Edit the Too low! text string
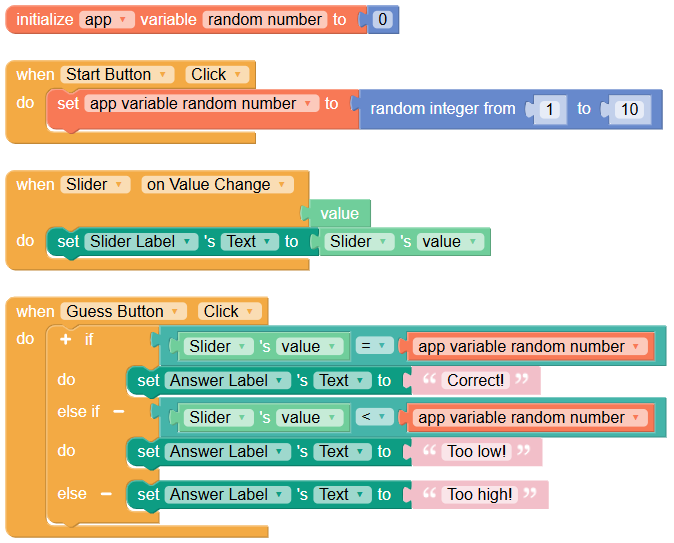The height and width of the screenshot is (543, 674). (477, 451)
